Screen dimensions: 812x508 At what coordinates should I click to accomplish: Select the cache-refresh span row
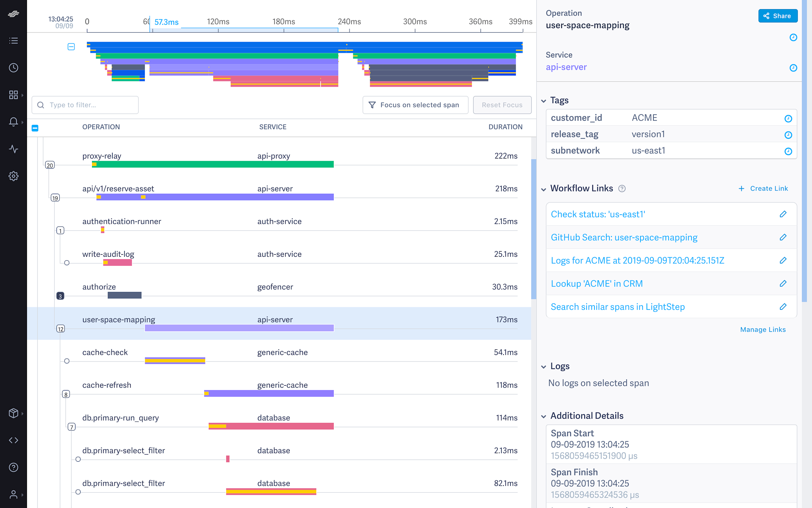point(279,389)
